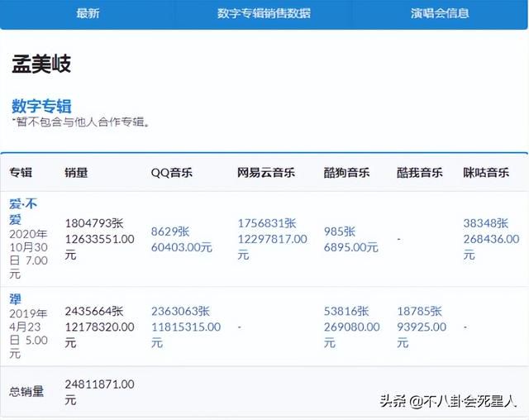Click the 数字专辑 section heading link

(41, 107)
